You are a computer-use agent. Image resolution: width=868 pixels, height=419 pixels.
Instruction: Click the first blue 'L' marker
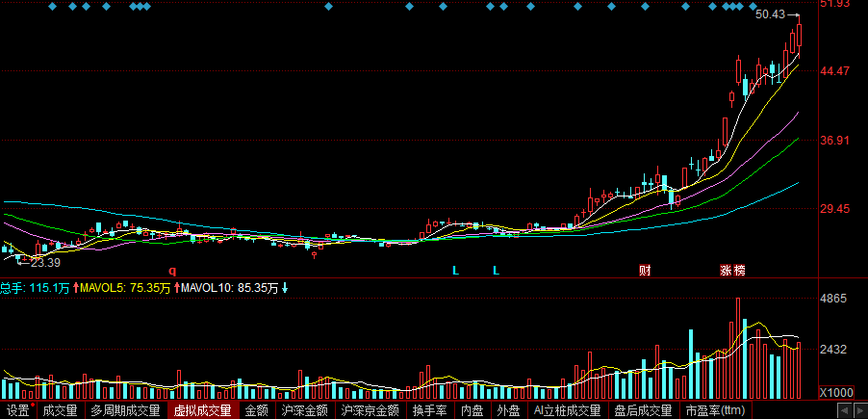point(456,272)
